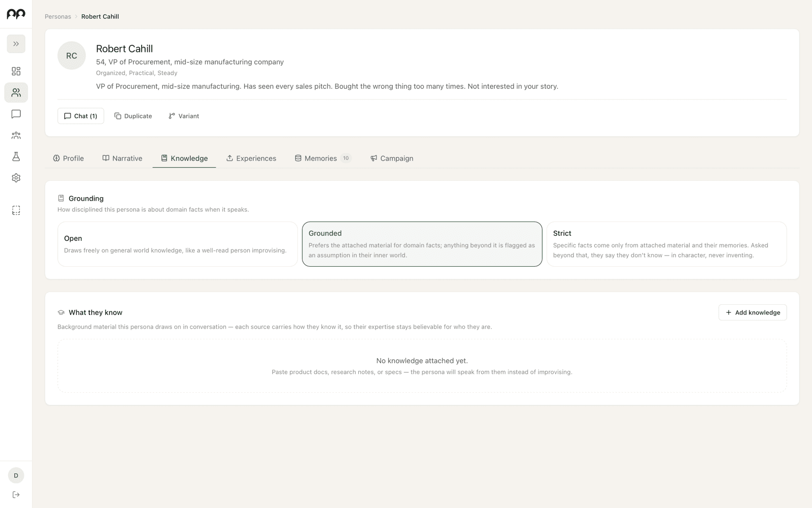Click the Grounding section book icon

61,198
